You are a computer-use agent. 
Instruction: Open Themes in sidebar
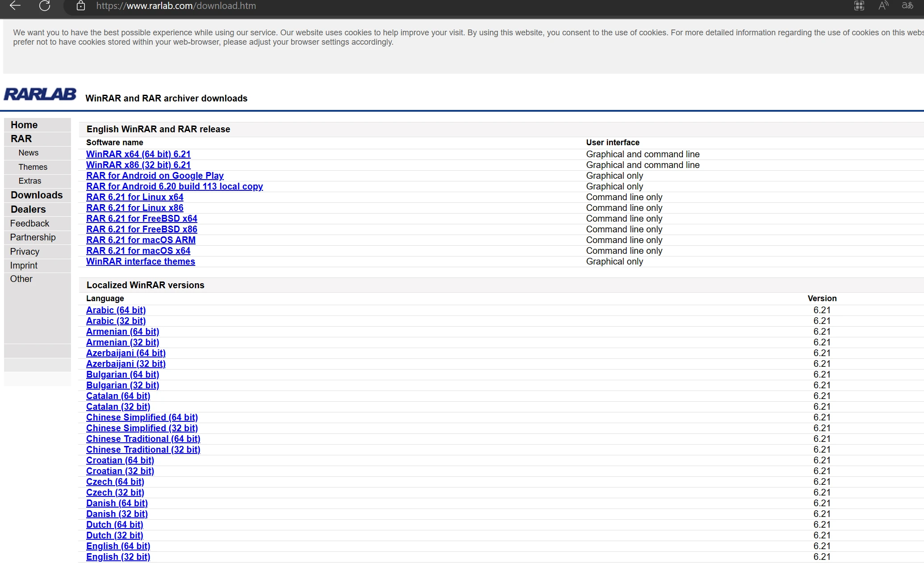pos(33,167)
